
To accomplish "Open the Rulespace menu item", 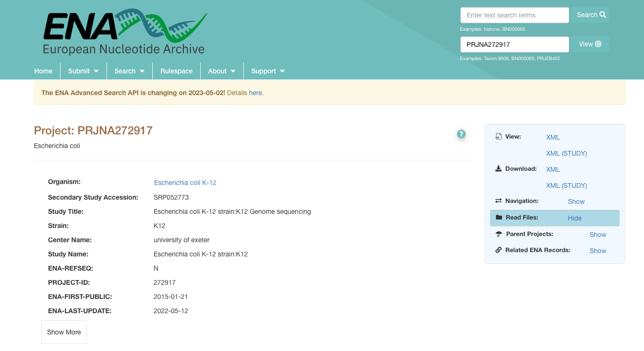I will pyautogui.click(x=176, y=71).
